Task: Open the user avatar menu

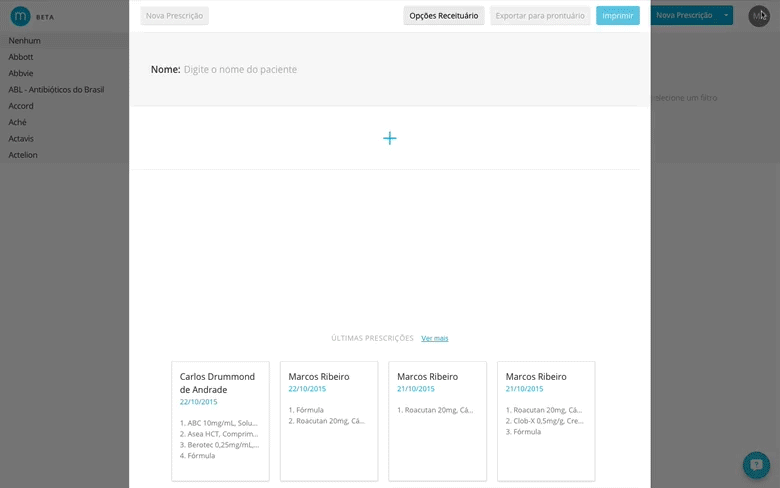Action: 759,16
